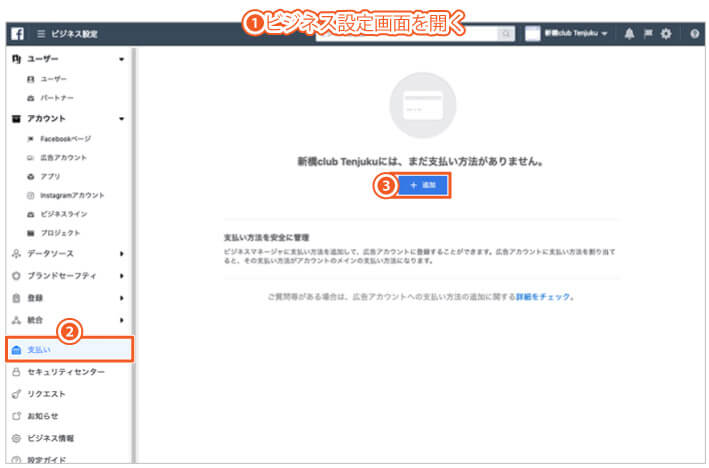Click the search input field in header
709x468 pixels.
point(407,34)
